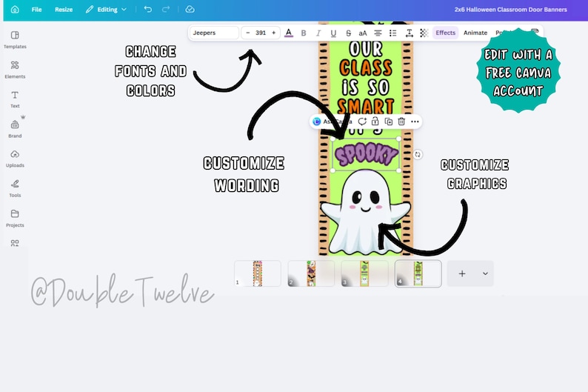Image resolution: width=588 pixels, height=392 pixels.
Task: Open the Effects panel
Action: tap(446, 33)
